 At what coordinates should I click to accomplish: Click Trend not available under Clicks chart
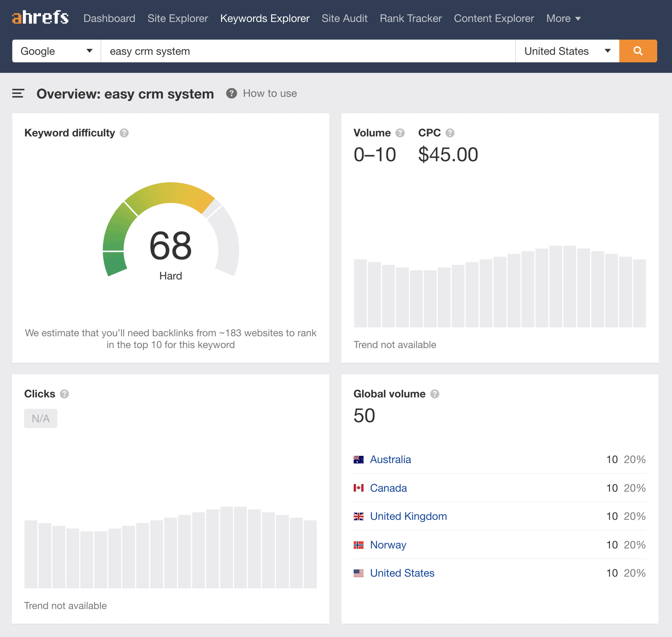[65, 606]
